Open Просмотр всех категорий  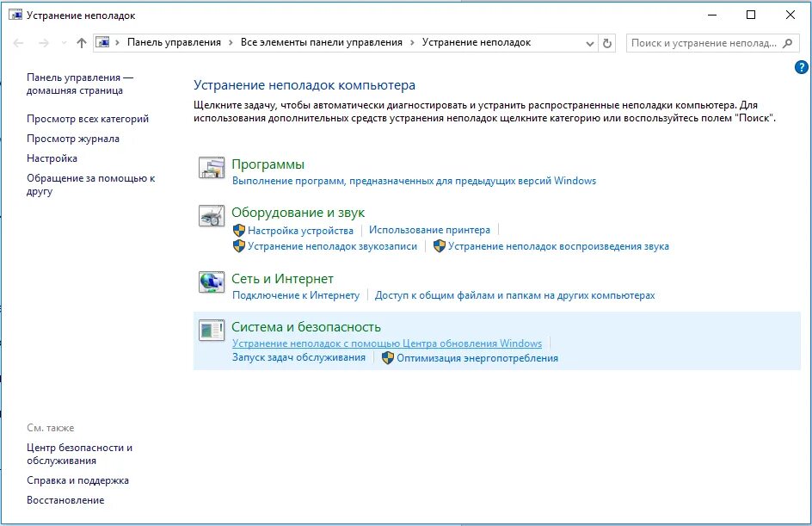click(x=88, y=119)
